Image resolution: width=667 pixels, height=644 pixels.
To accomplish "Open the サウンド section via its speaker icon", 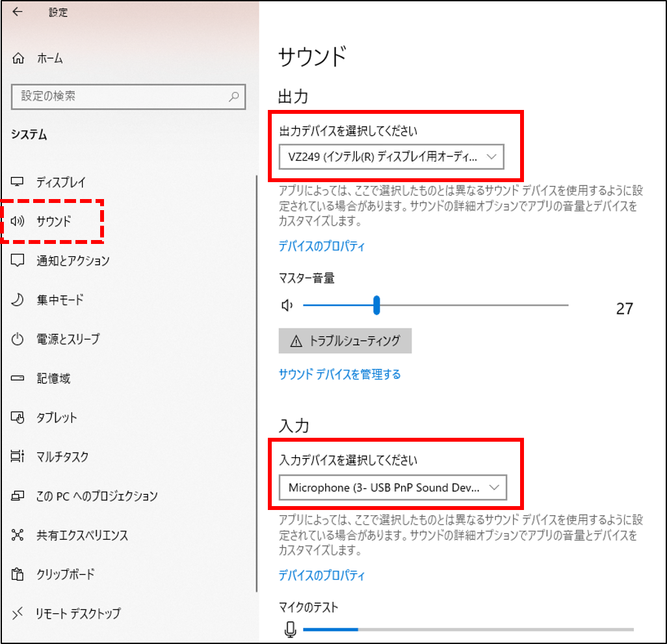I will 22,221.
